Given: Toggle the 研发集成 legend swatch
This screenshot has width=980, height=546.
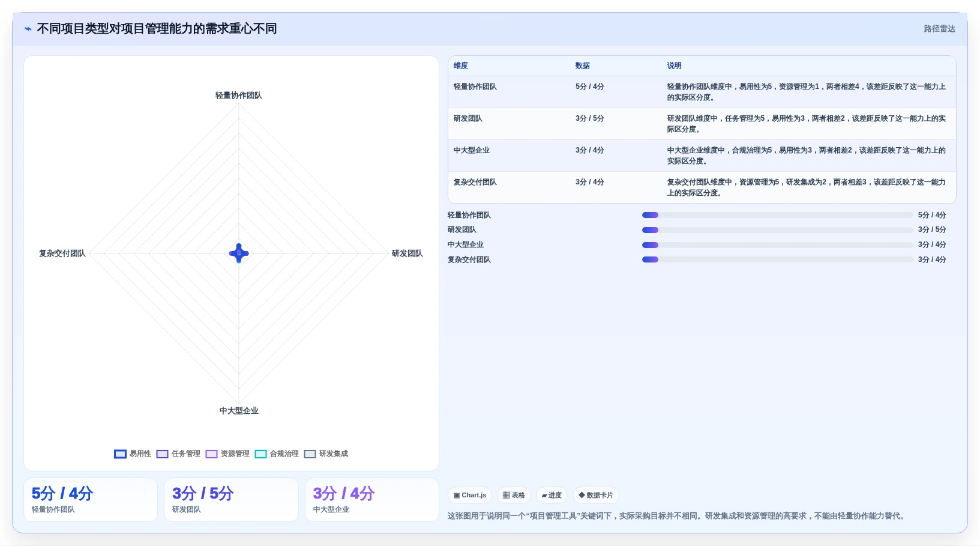Looking at the screenshot, I should (x=310, y=454).
